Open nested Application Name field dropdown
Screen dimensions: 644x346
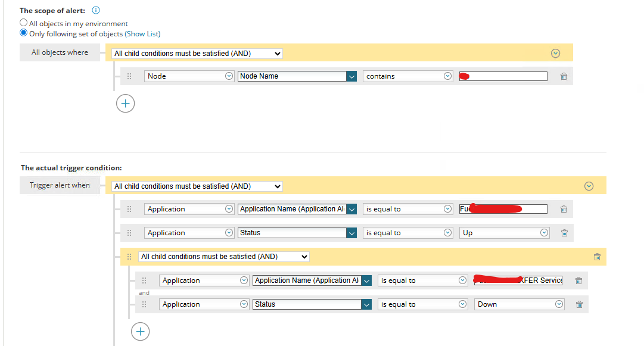click(312, 280)
